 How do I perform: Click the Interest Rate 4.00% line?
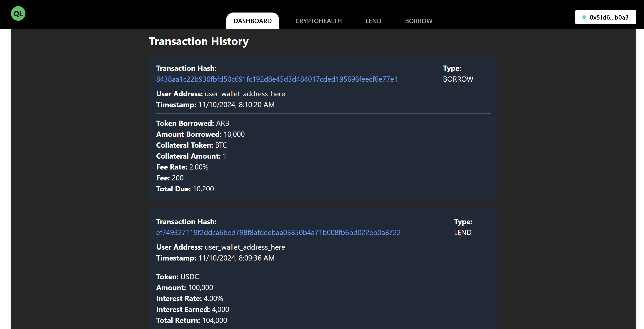189,299
